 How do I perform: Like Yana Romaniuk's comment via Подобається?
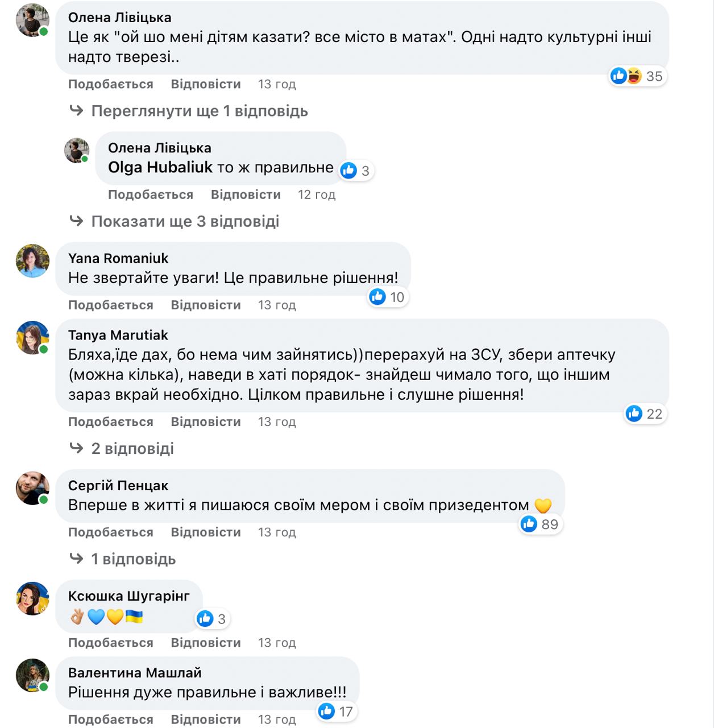pyautogui.click(x=111, y=305)
